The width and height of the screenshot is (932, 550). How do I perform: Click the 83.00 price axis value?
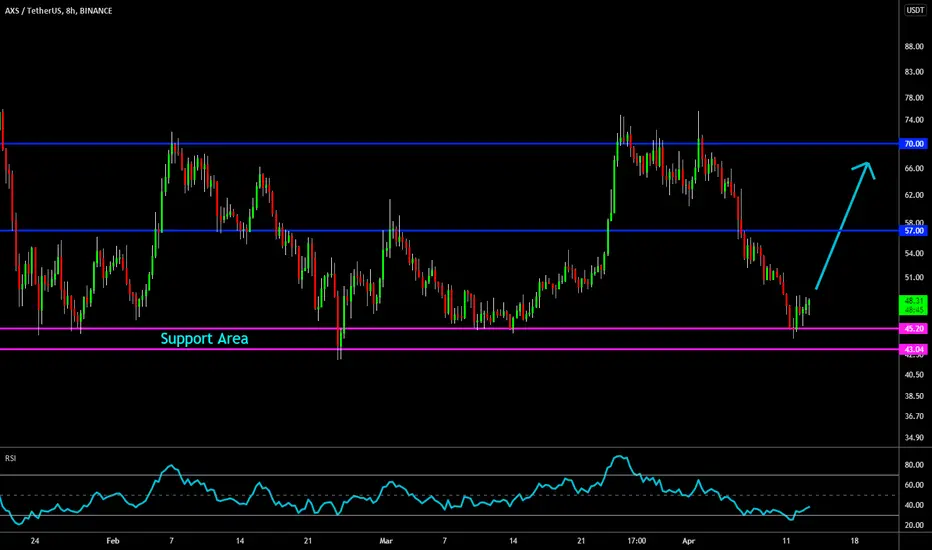click(x=914, y=72)
